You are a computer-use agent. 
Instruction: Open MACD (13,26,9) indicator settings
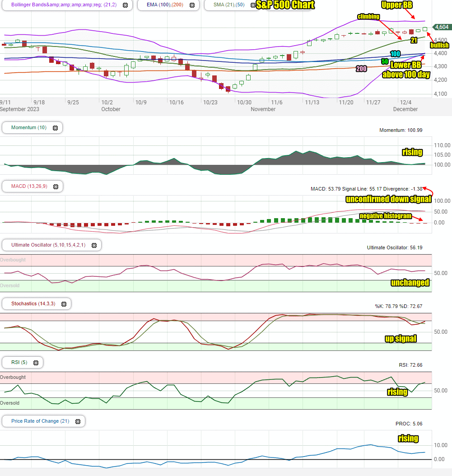(x=29, y=186)
